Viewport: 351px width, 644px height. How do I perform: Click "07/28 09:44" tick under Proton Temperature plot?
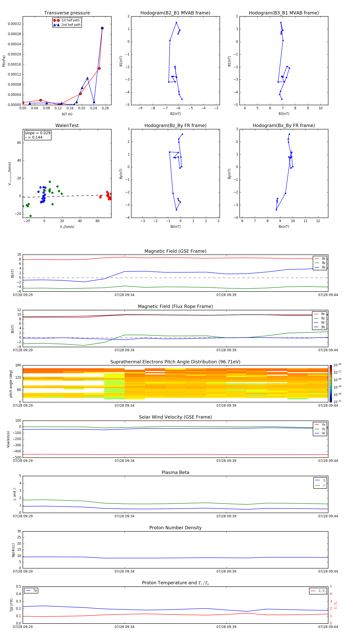pos(328,627)
